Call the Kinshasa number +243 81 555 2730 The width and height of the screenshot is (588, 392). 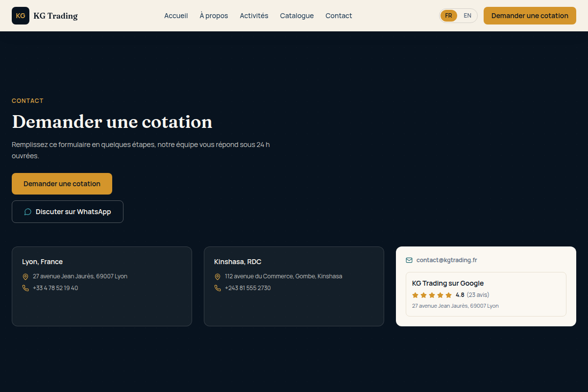tap(248, 288)
